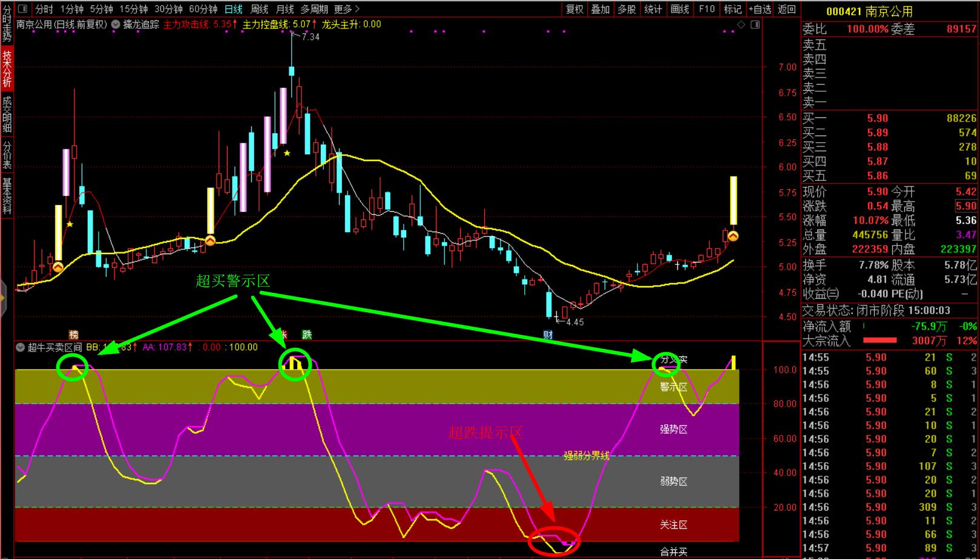Open the 成交明细 sidebar tab
The width and height of the screenshot is (980, 559).
(x=7, y=114)
